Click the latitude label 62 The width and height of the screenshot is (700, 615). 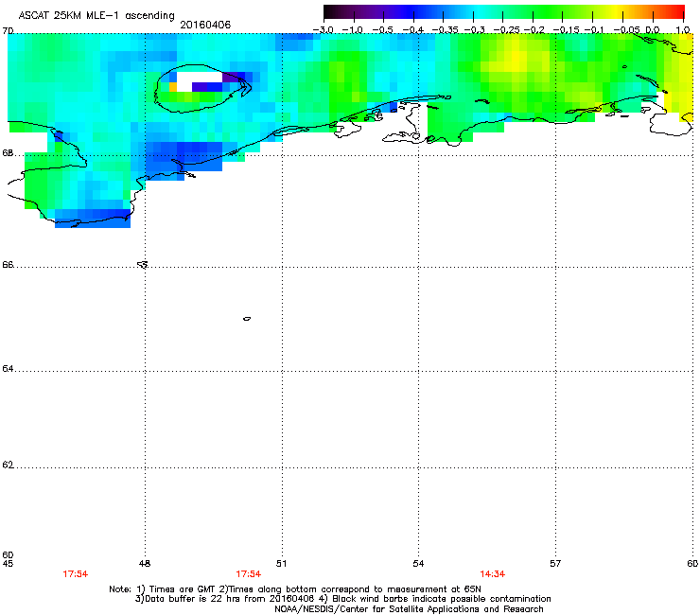tap(8, 465)
